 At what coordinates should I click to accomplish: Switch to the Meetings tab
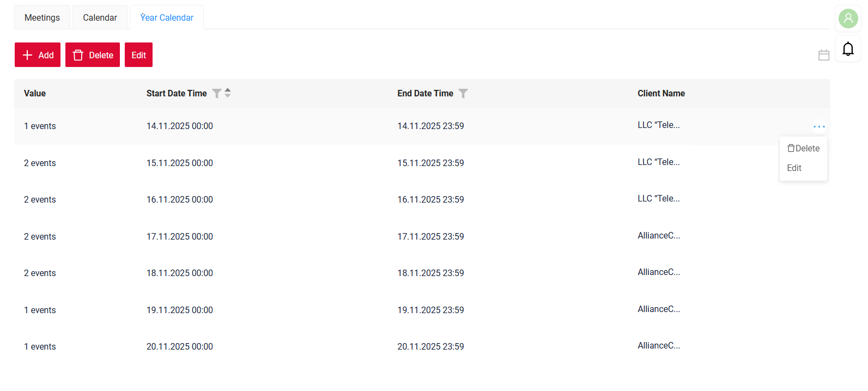(42, 17)
